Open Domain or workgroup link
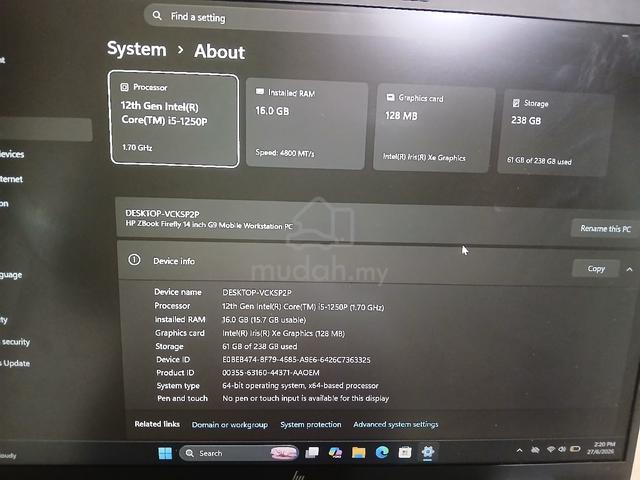Screen dimensions: 640x480 click(230, 425)
